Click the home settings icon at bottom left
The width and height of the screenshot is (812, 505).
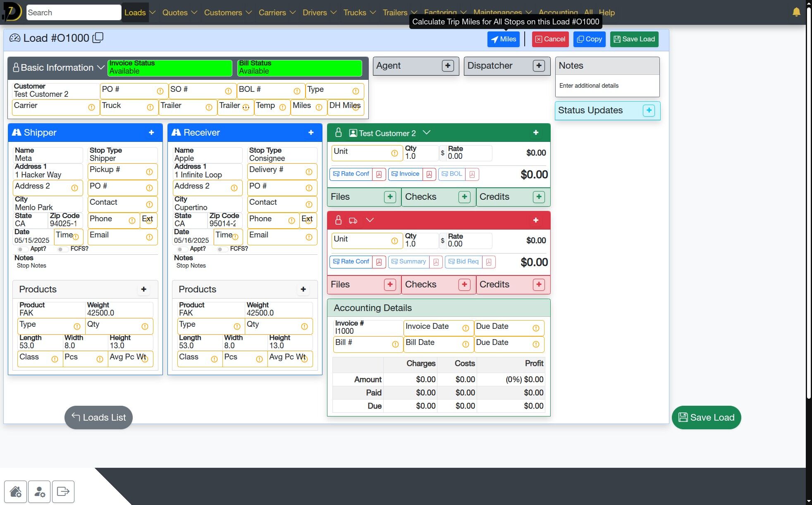[16, 491]
